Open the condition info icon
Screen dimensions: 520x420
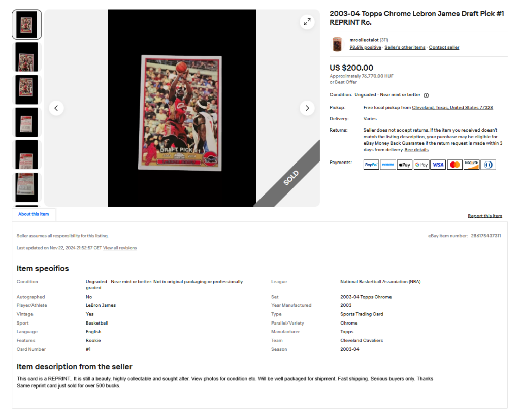426,95
